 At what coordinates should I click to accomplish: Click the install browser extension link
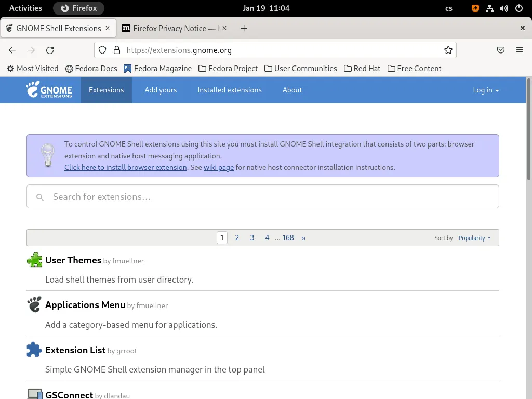125,167
